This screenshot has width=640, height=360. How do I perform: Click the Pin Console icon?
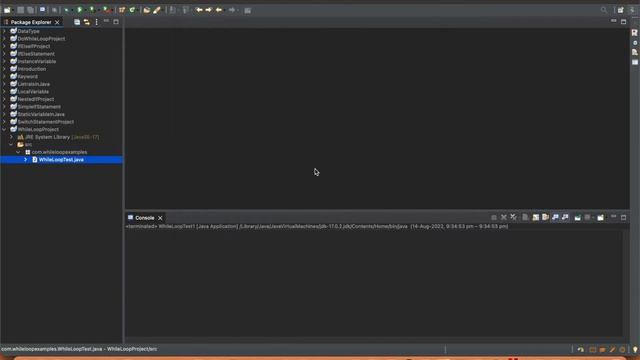[578, 218]
